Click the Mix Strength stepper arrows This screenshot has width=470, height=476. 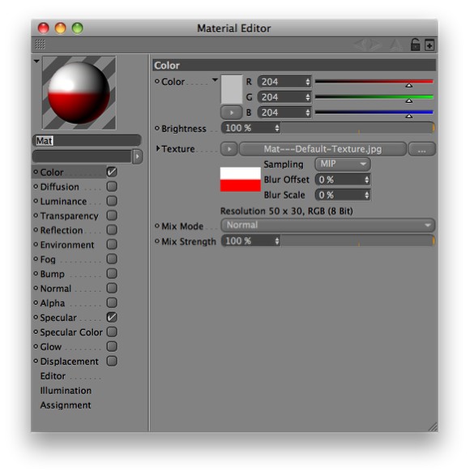(276, 241)
